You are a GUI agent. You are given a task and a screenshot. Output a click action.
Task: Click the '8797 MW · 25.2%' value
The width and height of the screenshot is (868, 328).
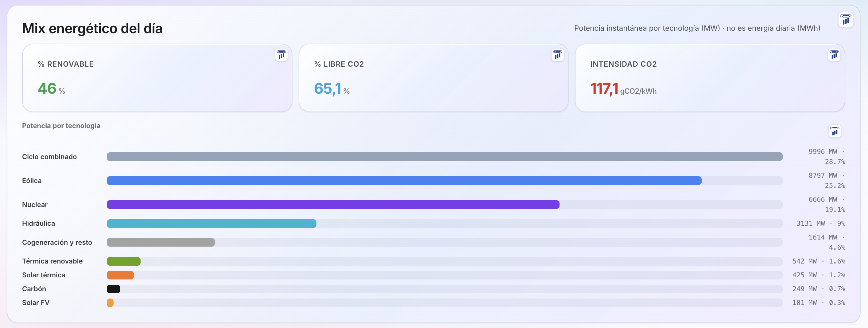tap(827, 181)
